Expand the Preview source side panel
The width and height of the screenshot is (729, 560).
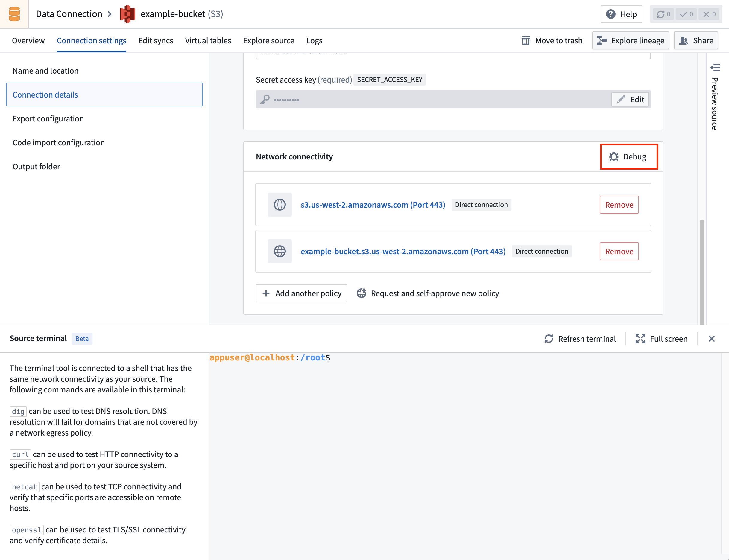click(x=715, y=68)
